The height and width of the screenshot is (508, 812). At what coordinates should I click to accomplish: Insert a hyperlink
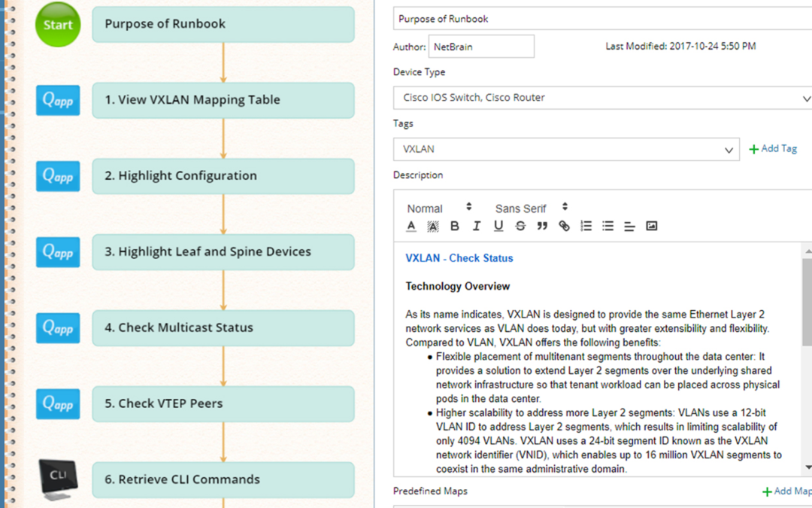[564, 226]
